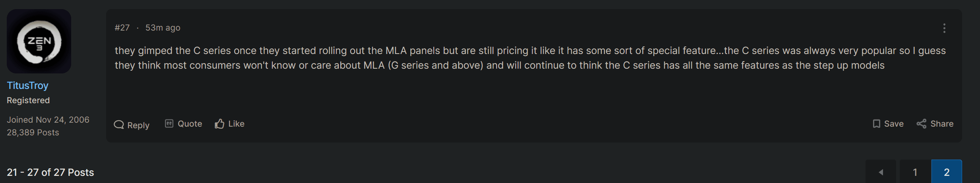Click the Share text label
This screenshot has height=183, width=980.
click(942, 124)
